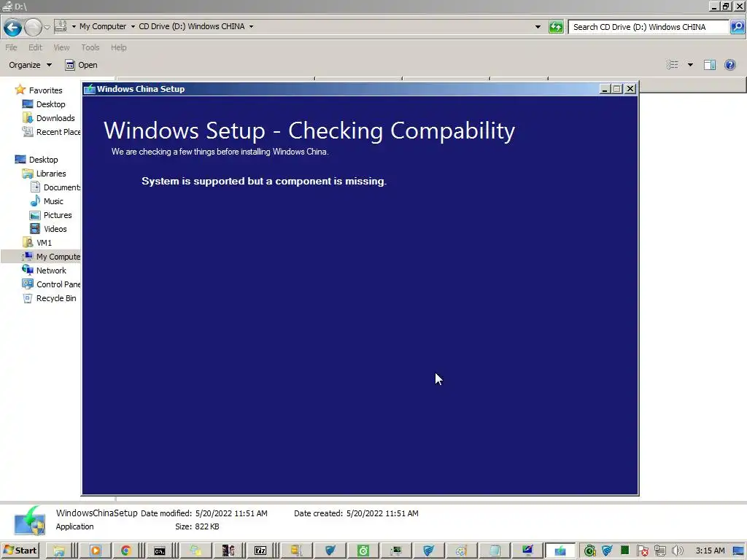
Task: Open the Music library
Action: pyautogui.click(x=53, y=201)
